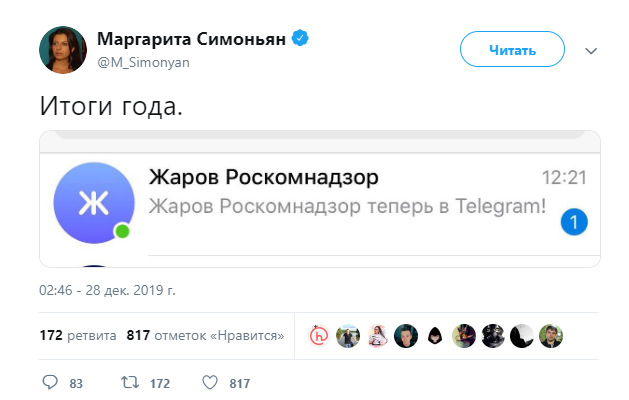The image size is (629, 400).
Task: Click the reply speech bubble icon
Action: coord(51,382)
